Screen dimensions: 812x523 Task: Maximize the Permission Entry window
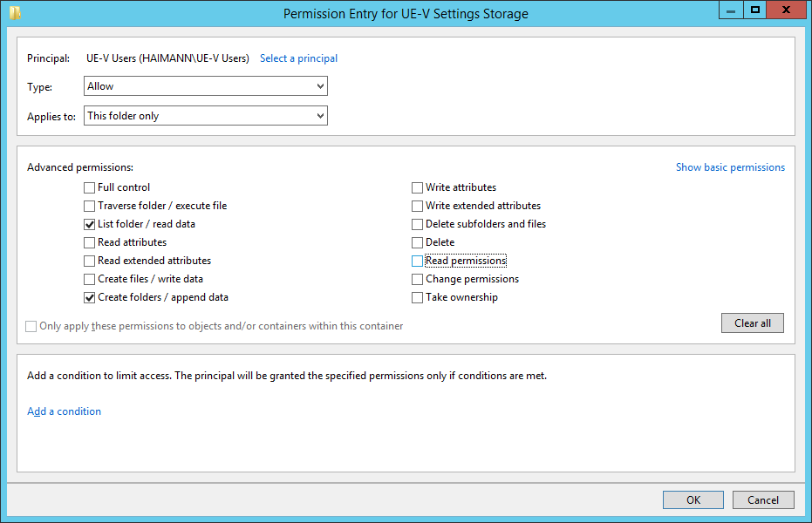(755, 10)
